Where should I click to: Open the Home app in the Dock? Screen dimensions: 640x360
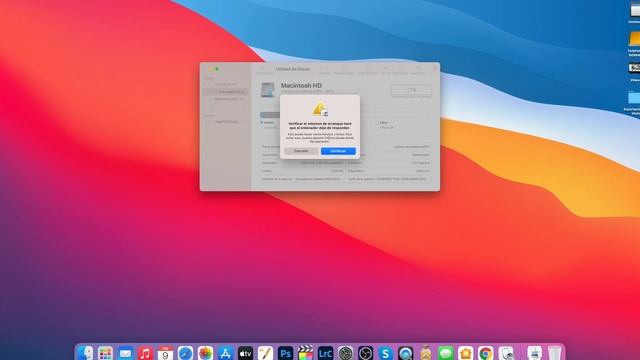[466, 353]
